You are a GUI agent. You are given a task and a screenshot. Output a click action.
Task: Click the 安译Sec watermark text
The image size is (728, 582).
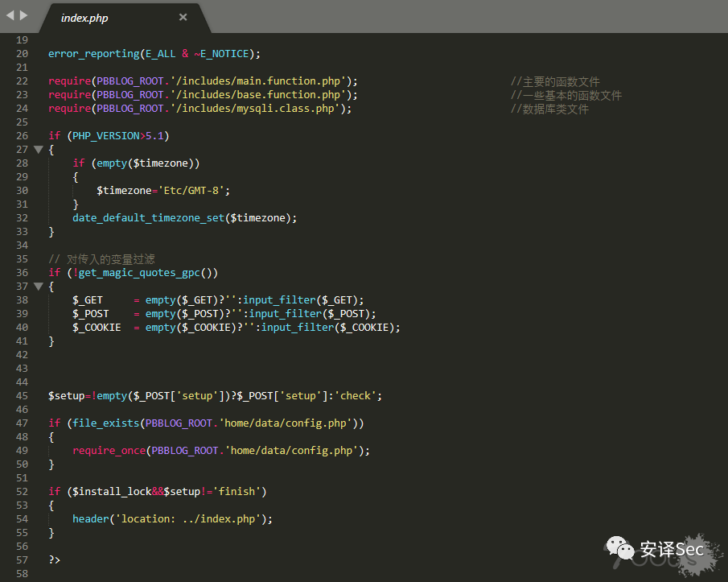[671, 550]
